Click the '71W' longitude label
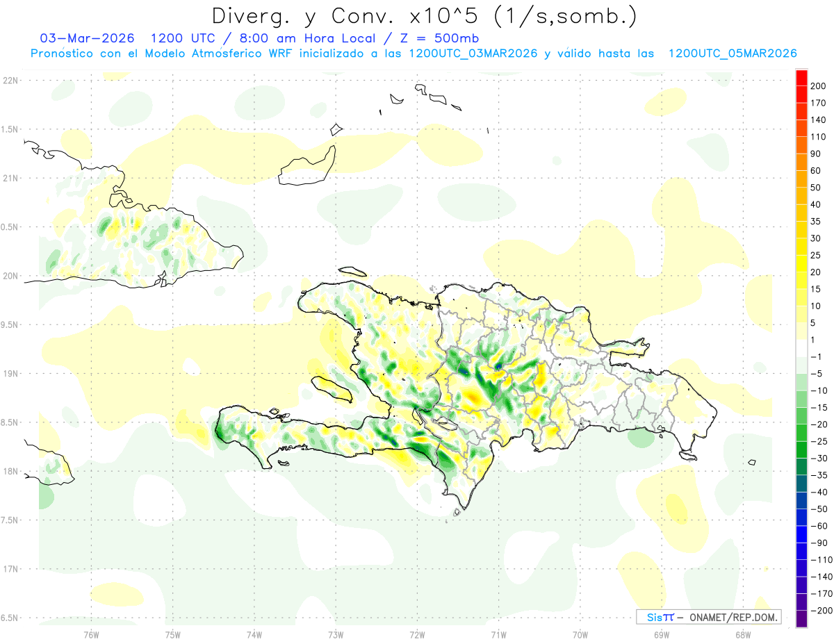The image size is (834, 644). 498,634
